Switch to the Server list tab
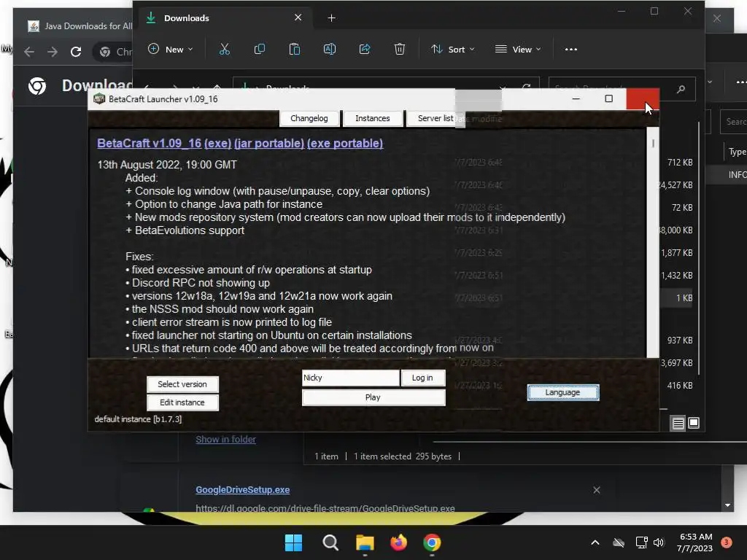747x560 pixels. tap(436, 118)
